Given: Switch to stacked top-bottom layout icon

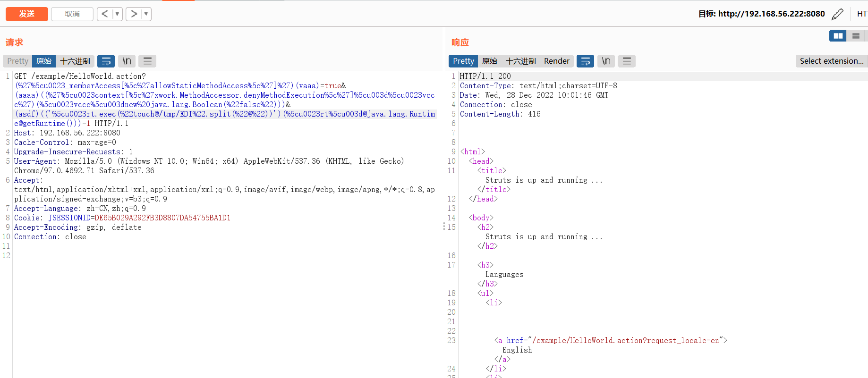Looking at the screenshot, I should click(856, 36).
